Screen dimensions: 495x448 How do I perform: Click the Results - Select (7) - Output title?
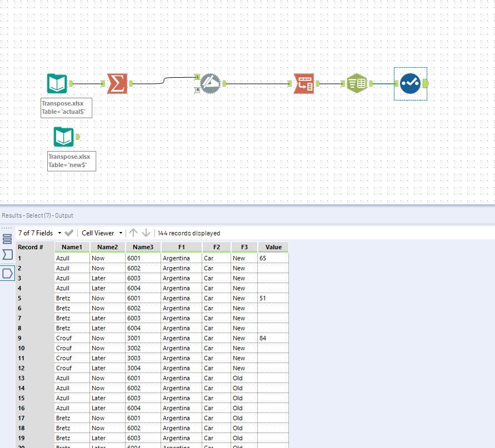point(38,215)
